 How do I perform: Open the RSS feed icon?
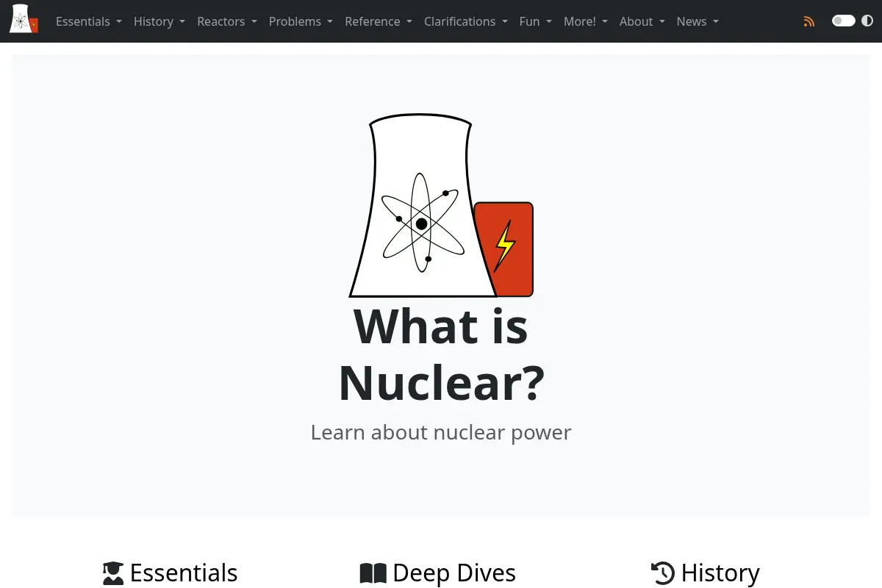809,21
